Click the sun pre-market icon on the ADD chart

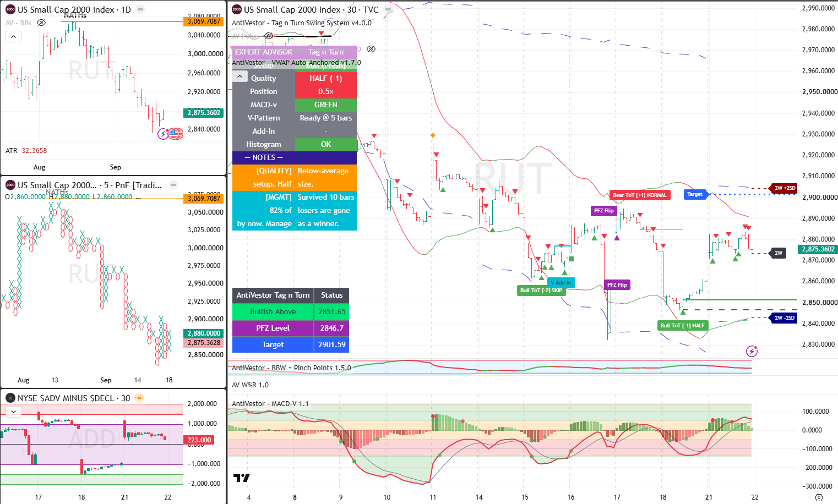(x=139, y=398)
